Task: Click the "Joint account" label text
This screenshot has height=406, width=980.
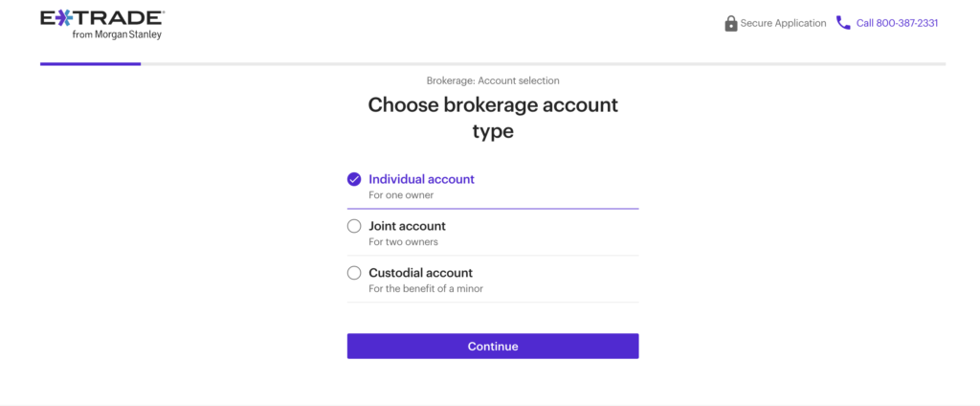Action: [x=407, y=226]
